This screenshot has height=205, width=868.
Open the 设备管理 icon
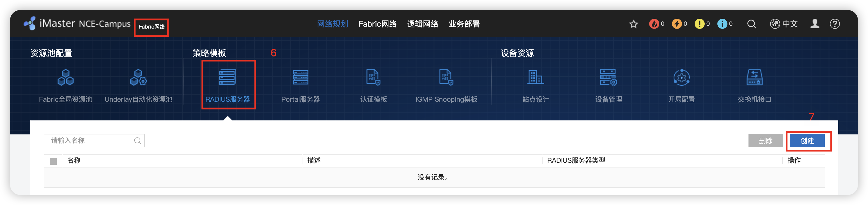[608, 77]
